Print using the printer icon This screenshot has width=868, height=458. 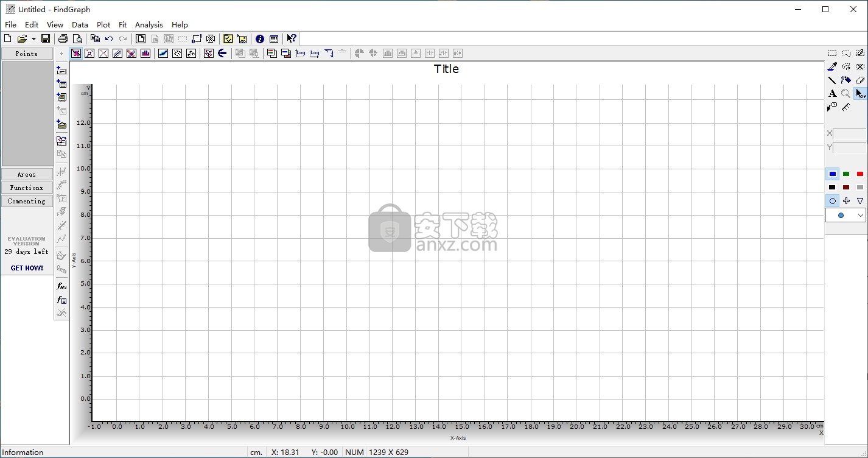tap(63, 38)
